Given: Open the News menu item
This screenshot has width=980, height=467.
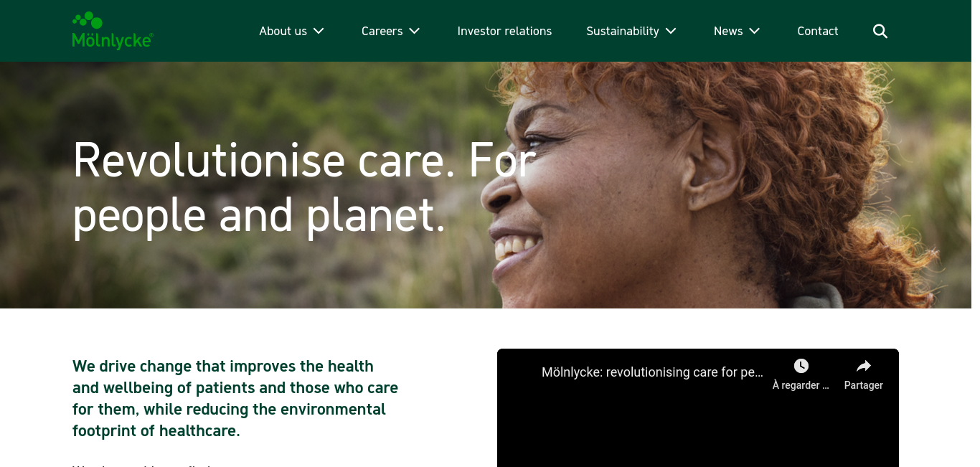Looking at the screenshot, I should pyautogui.click(x=728, y=31).
